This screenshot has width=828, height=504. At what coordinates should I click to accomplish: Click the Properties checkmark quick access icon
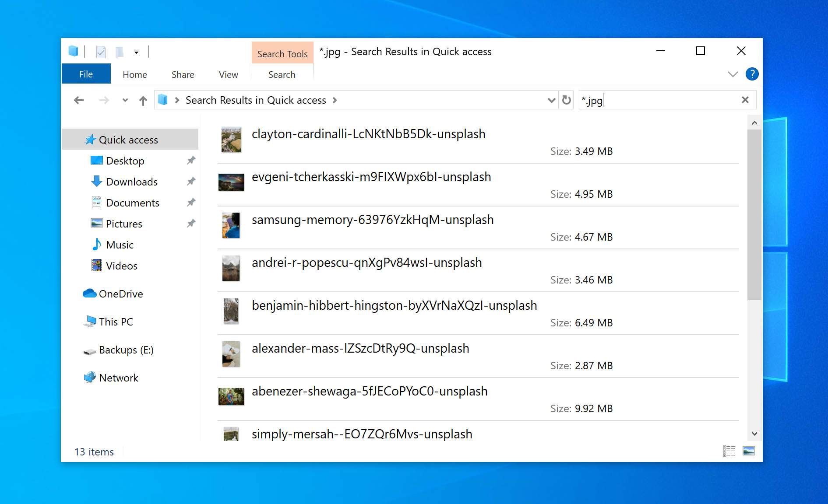(101, 52)
